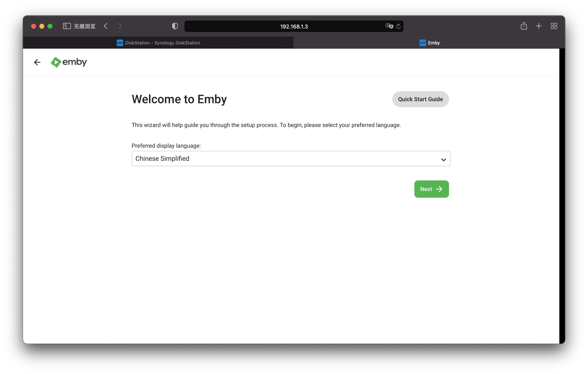588x374 pixels.
Task: Toggle the Safari sidebar icon
Action: pyautogui.click(x=67, y=26)
